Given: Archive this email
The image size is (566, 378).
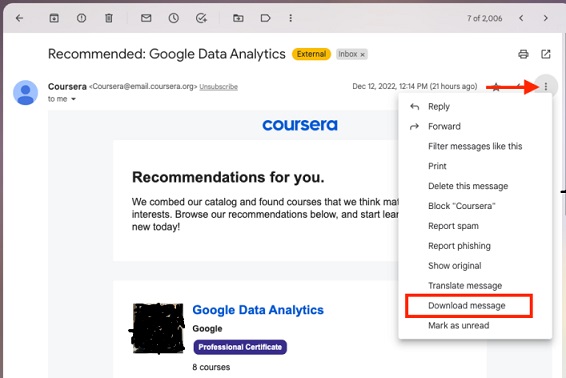Looking at the screenshot, I should click(x=54, y=18).
